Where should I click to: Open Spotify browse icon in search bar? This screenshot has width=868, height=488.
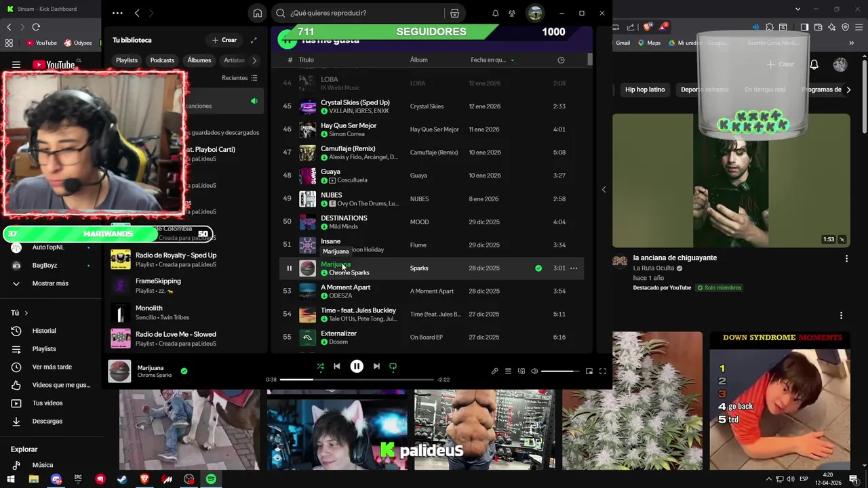[x=454, y=13]
